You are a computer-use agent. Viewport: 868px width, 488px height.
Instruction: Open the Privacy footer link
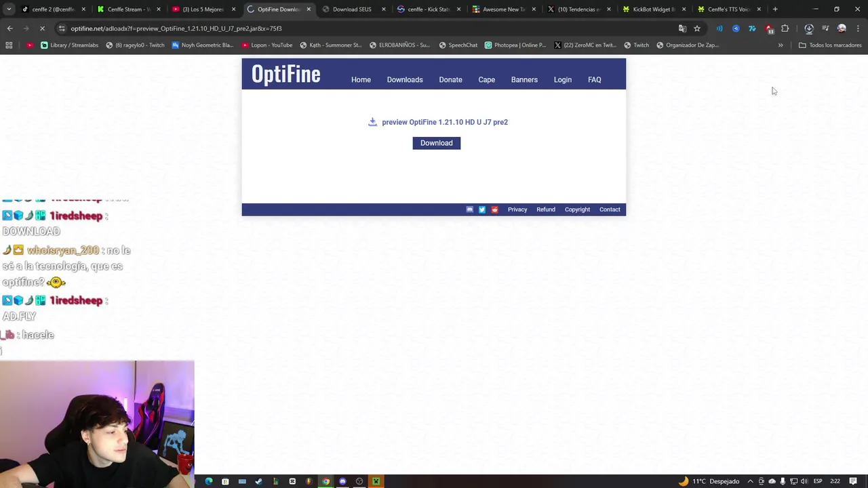(x=517, y=209)
